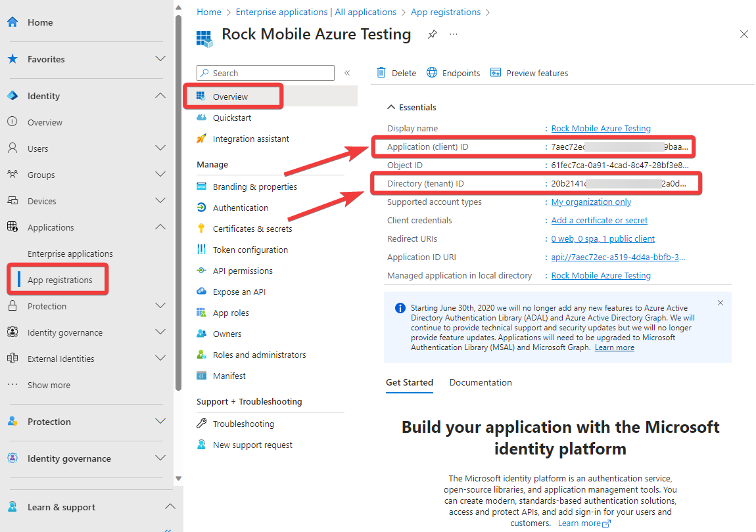Click the Favorites star icon
Screen dimensions: 756x532
(x=12, y=59)
